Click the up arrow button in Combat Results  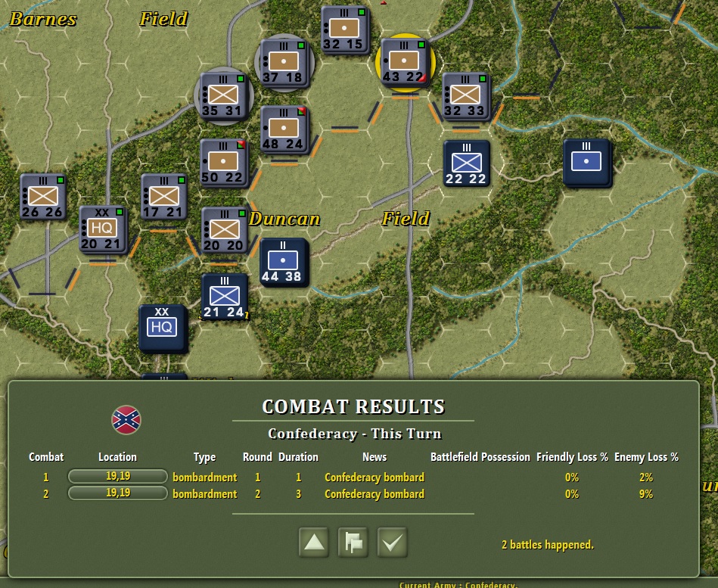click(x=314, y=543)
